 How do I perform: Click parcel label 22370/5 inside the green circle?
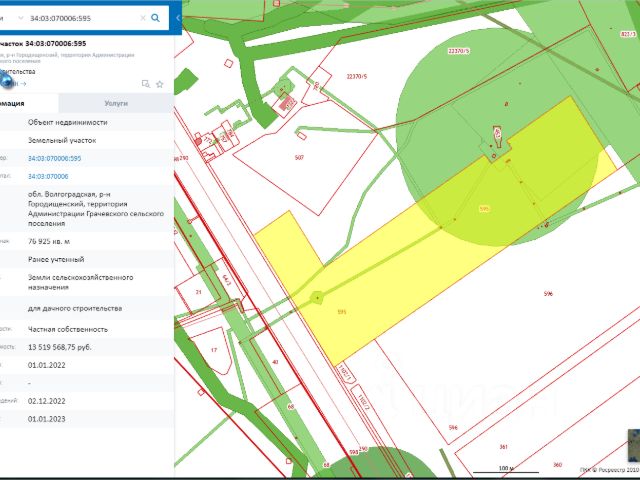point(459,51)
